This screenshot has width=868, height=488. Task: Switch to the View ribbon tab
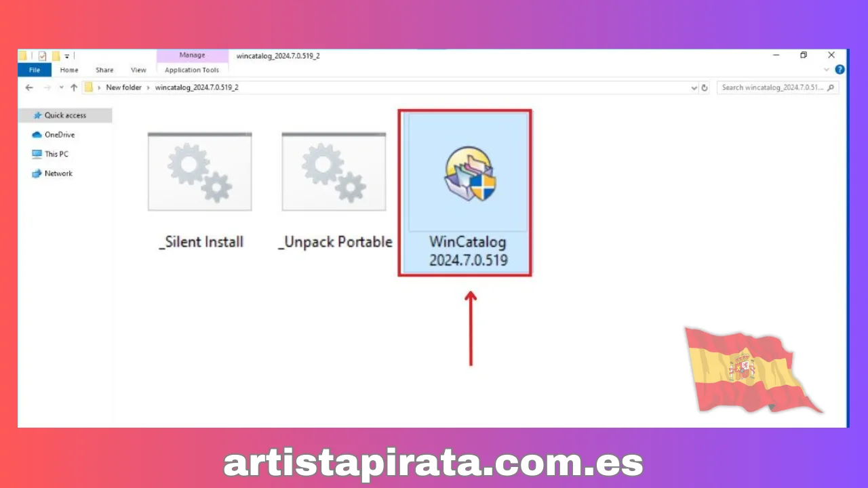(138, 70)
